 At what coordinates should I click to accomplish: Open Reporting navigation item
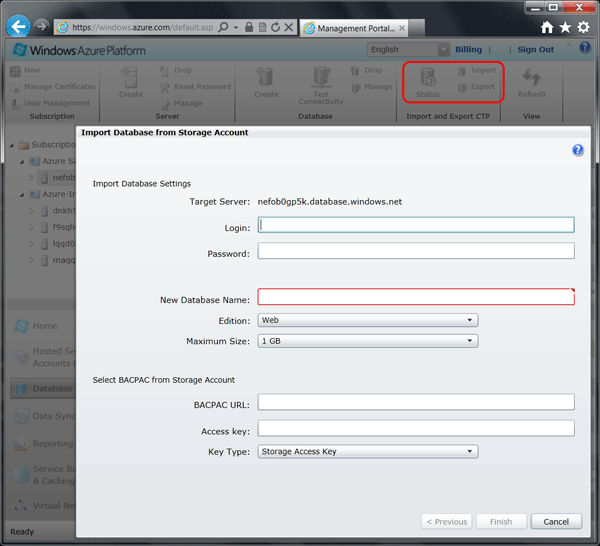pos(42,443)
